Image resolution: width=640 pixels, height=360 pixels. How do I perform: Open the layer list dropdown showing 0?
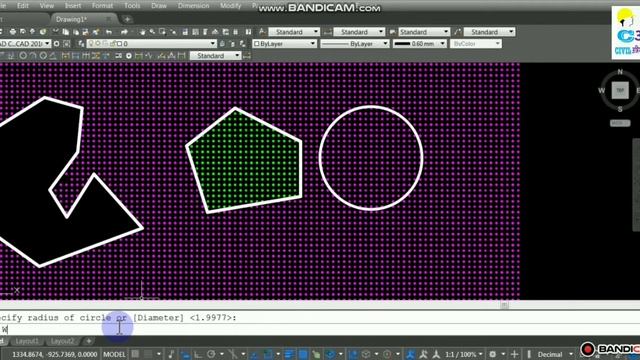coord(151,44)
